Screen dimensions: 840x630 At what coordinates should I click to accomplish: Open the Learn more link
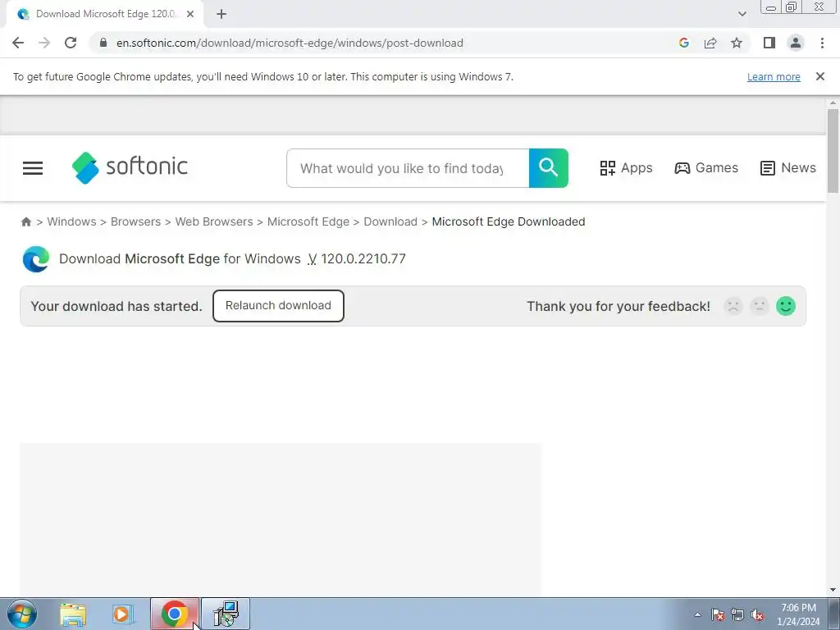tap(774, 76)
